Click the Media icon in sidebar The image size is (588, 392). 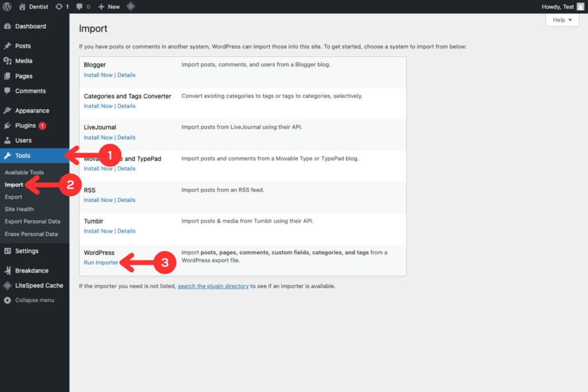pos(7,61)
